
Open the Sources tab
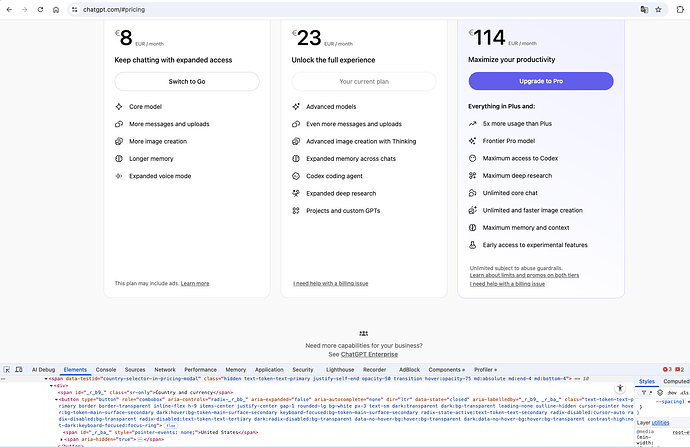pos(135,370)
